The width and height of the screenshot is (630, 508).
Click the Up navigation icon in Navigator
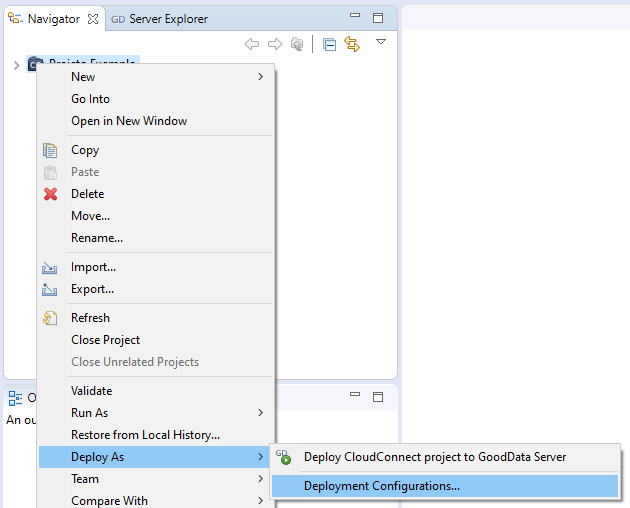pos(297,44)
